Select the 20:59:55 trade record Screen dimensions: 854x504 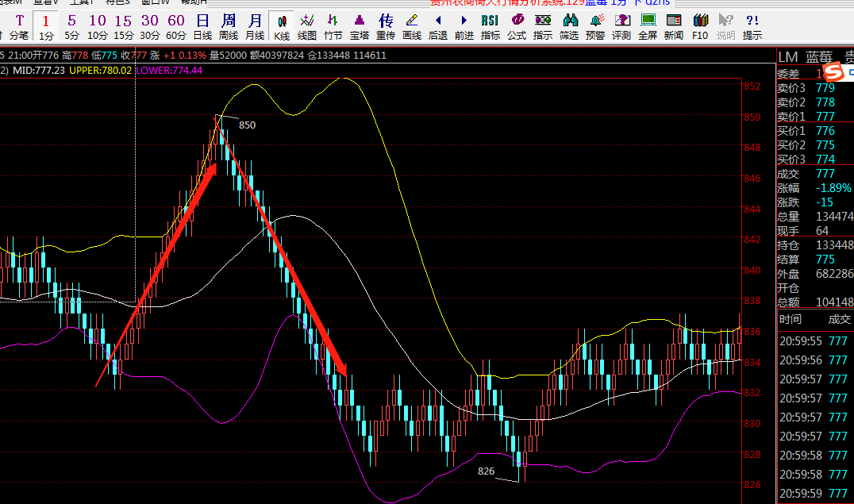pos(815,341)
